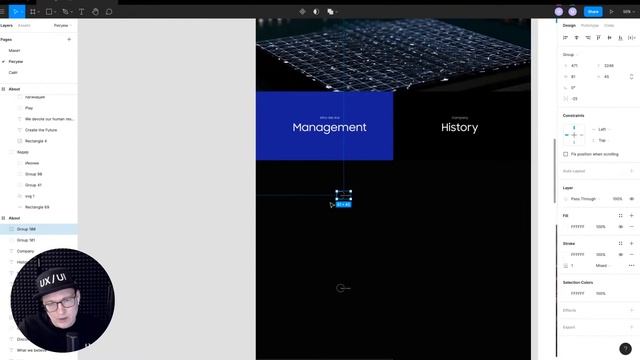
Task: Click the constrain proportions icon
Action: pyautogui.click(x=631, y=77)
